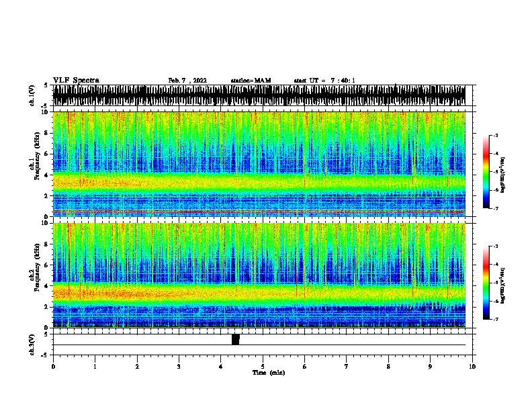
Task: Click the ch.1 voltage waveform strip
Action: point(259,95)
